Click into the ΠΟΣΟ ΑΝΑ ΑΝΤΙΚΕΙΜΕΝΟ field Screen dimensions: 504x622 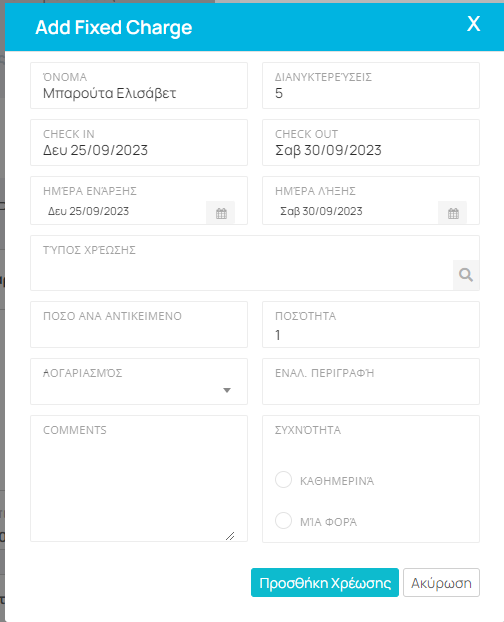click(139, 324)
